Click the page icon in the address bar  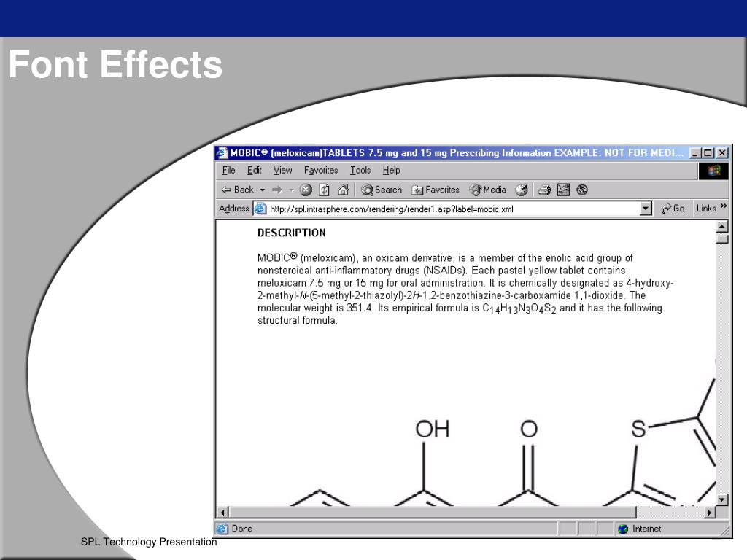point(260,209)
